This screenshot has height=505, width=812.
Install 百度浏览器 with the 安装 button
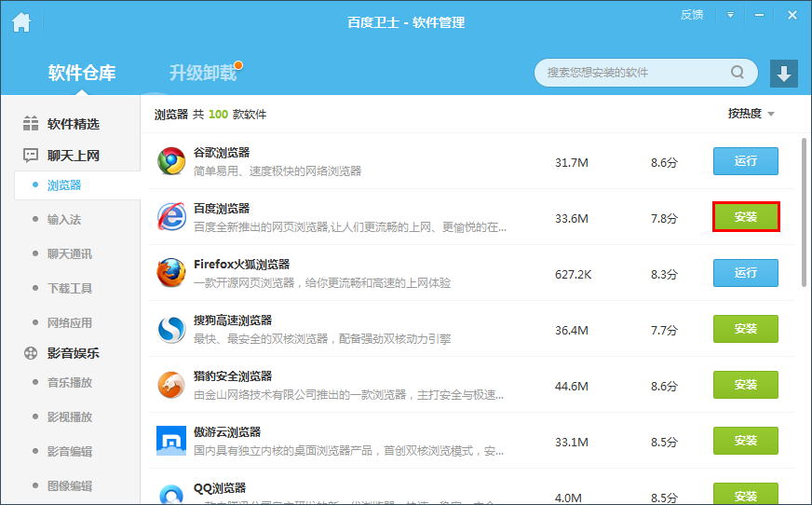pos(746,217)
